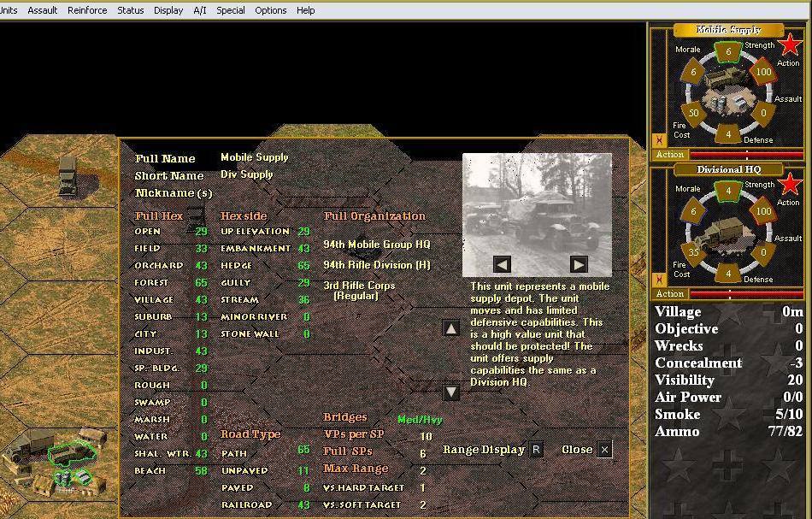Image resolution: width=812 pixels, height=519 pixels.
Task: Click 94th Mobile Group HQ entry
Action: (376, 245)
